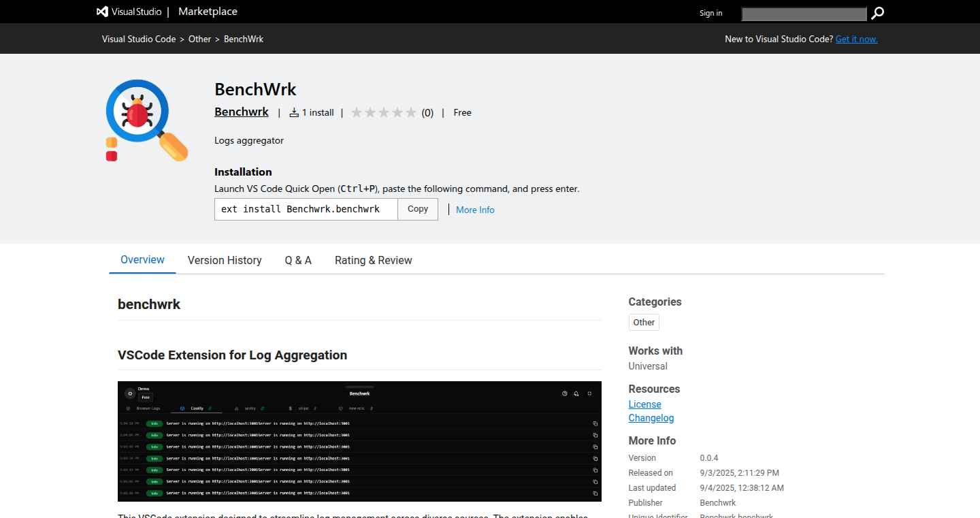Click the Visual Studio logo
The height and width of the screenshot is (518, 980).
[x=129, y=12]
